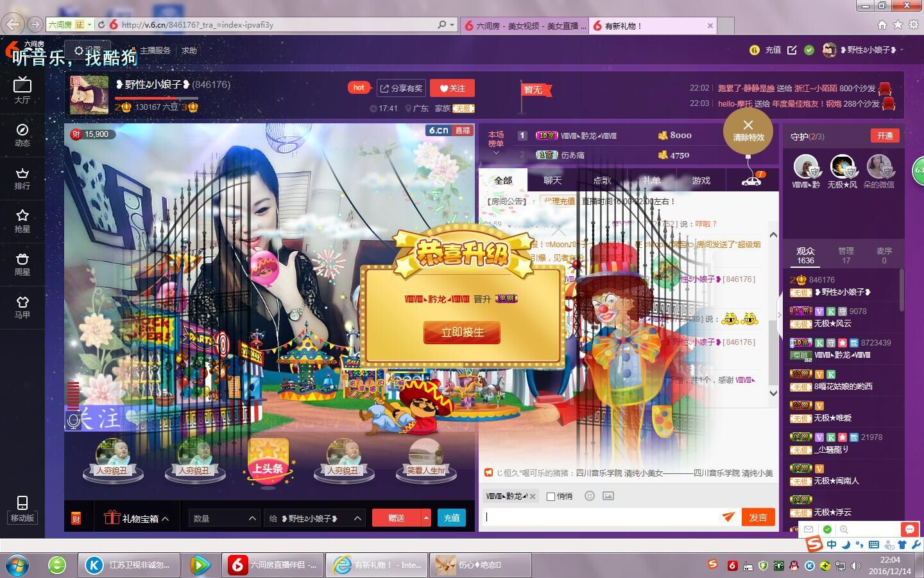Open the 移动版 mobile version icon
Image resolution: width=924 pixels, height=578 pixels.
(22, 509)
